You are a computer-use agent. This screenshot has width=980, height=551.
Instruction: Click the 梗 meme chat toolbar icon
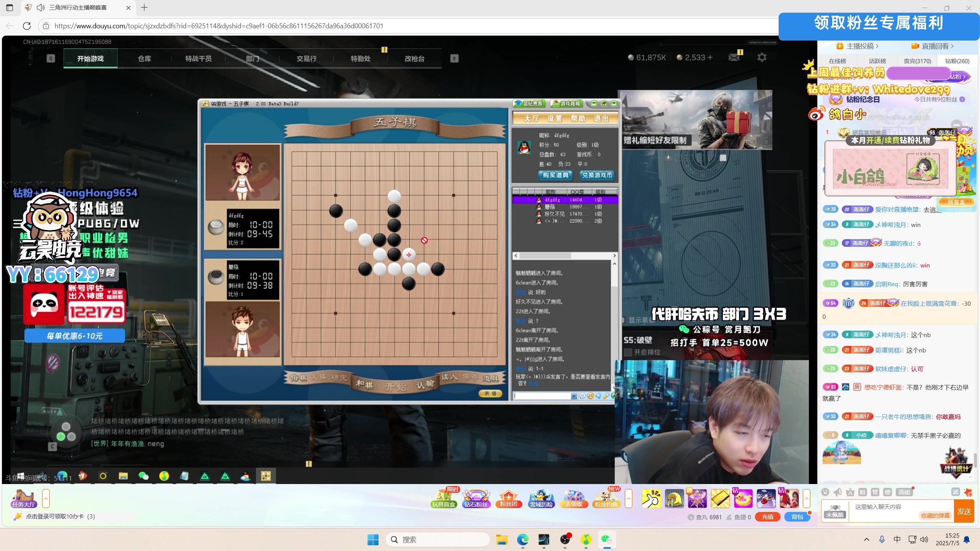[x=887, y=492]
